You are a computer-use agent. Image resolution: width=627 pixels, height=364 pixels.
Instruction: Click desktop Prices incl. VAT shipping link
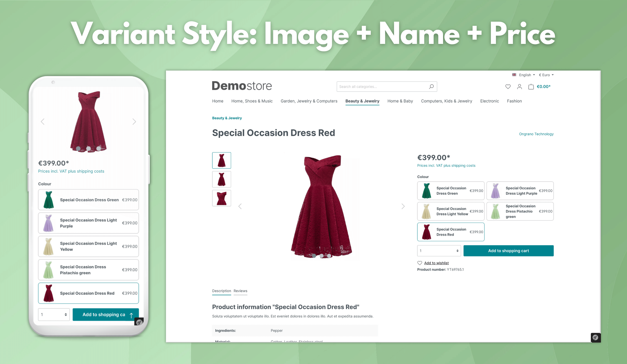(446, 165)
